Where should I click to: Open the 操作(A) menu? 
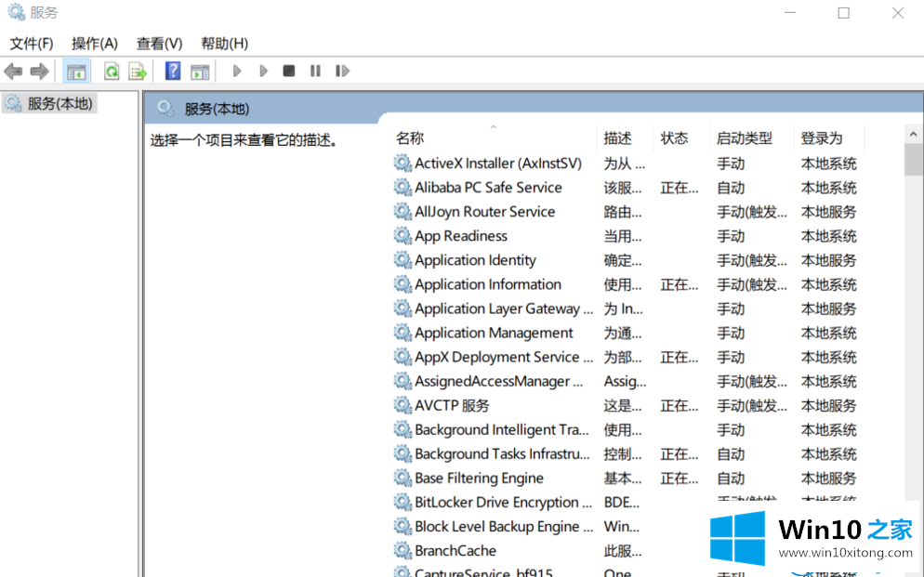[95, 44]
